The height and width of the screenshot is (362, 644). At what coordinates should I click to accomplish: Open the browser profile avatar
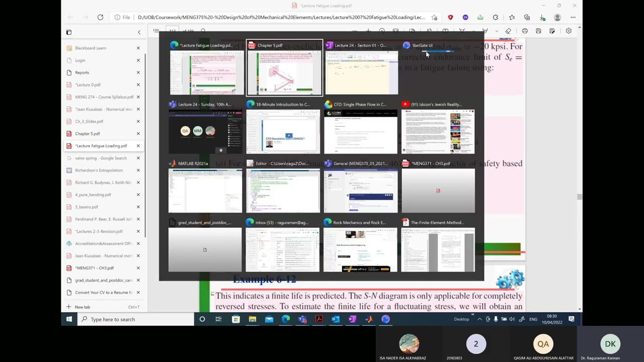557,18
